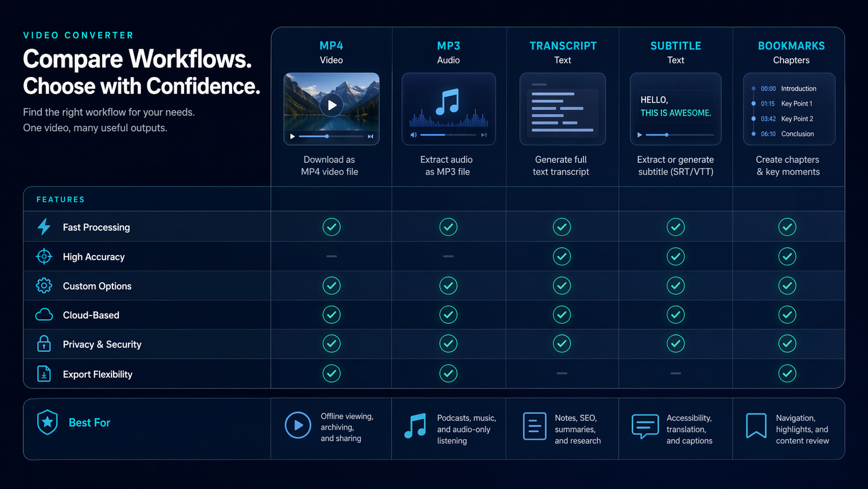Click the Fast Processing lightning bolt icon

click(x=44, y=227)
